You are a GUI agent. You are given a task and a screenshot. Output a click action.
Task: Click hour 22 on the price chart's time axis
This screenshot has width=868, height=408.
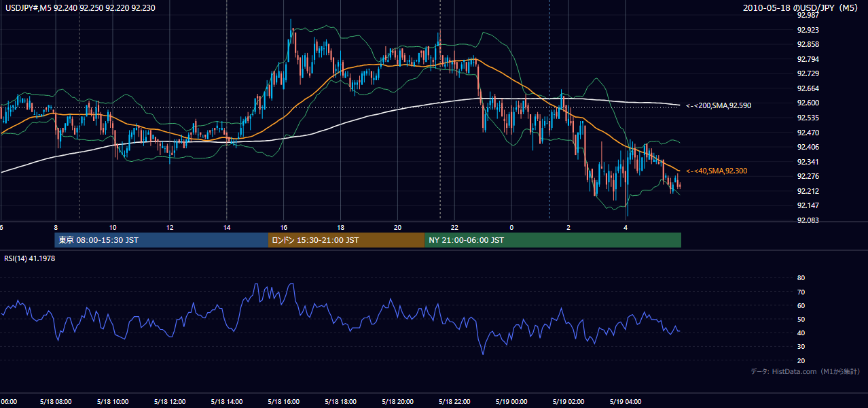454,228
